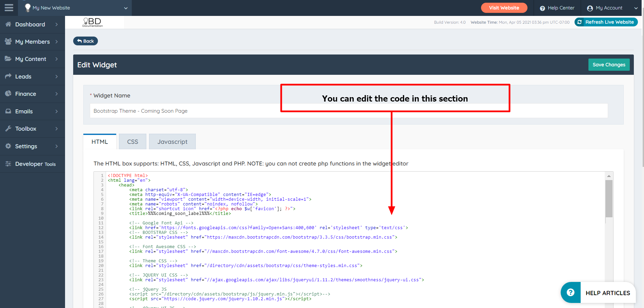Click the Google Font Api comment line
The width and height of the screenshot is (644, 308).
[x=161, y=223]
